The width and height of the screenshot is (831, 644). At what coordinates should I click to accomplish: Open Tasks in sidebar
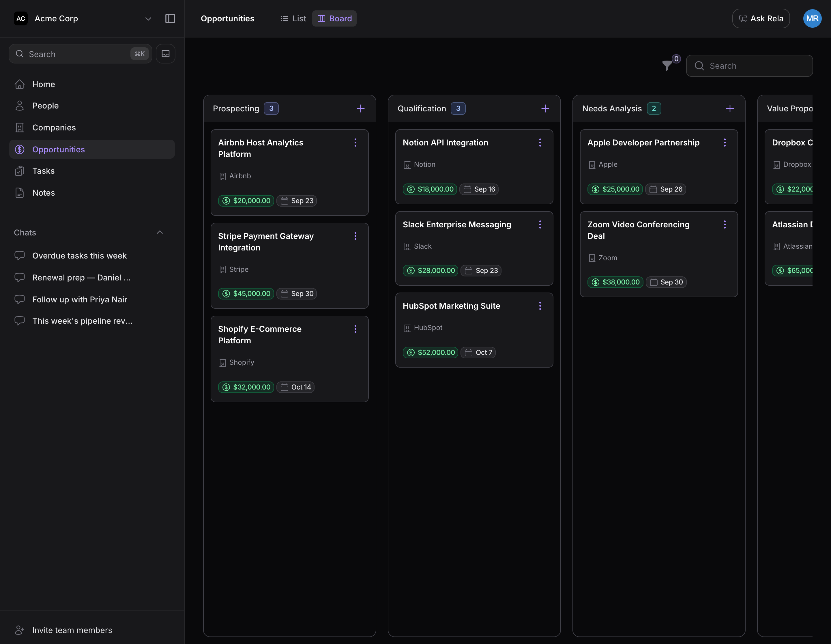[x=92, y=171]
